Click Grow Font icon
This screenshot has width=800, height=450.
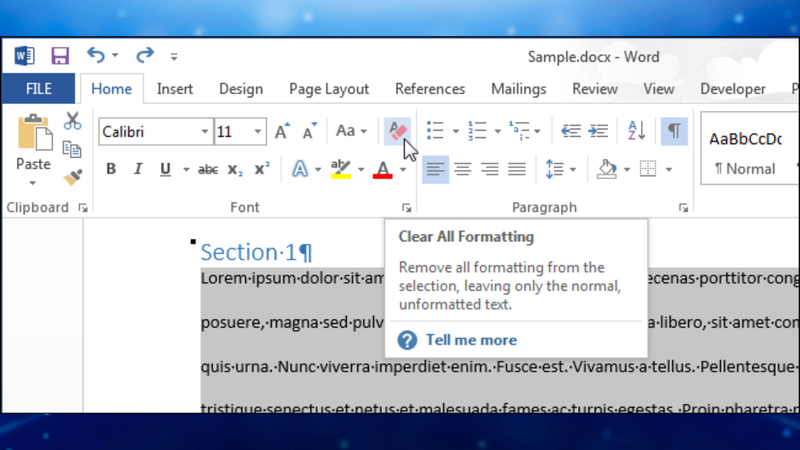282,132
